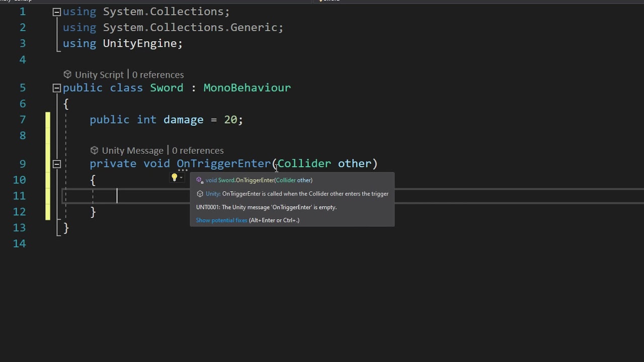This screenshot has width=644, height=362.
Task: Collapse the OnTriggerEnter method block
Action: click(x=56, y=164)
